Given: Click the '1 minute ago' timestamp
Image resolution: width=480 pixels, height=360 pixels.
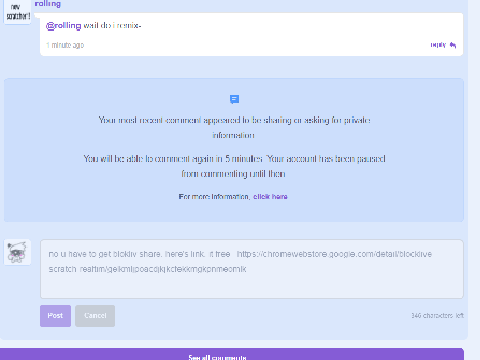Looking at the screenshot, I should tap(65, 45).
